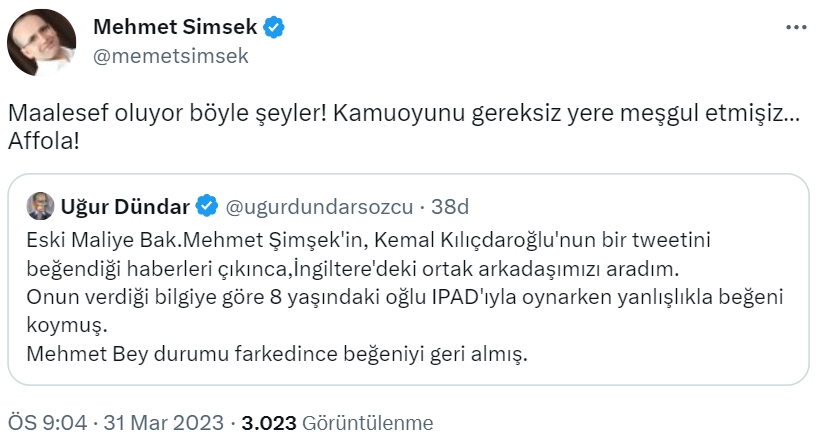Open the 3.023 Görüntülenme view count

[x=337, y=423]
